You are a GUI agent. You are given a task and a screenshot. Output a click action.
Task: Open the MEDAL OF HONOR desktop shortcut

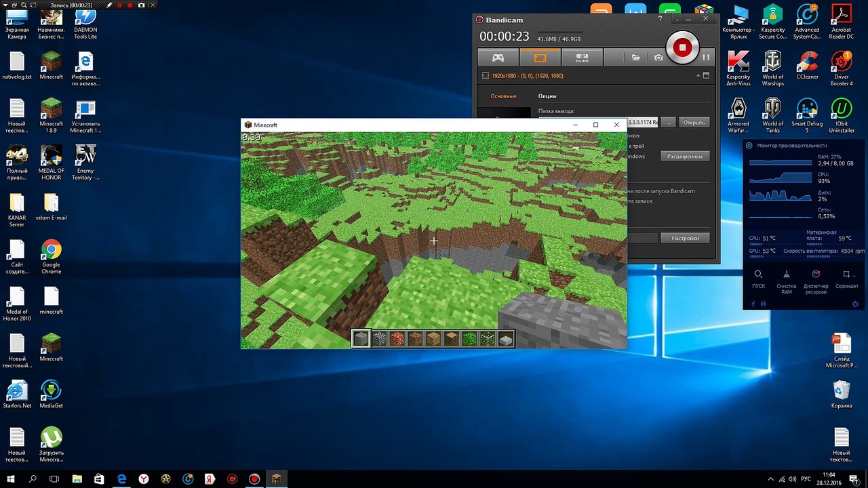[x=51, y=163]
